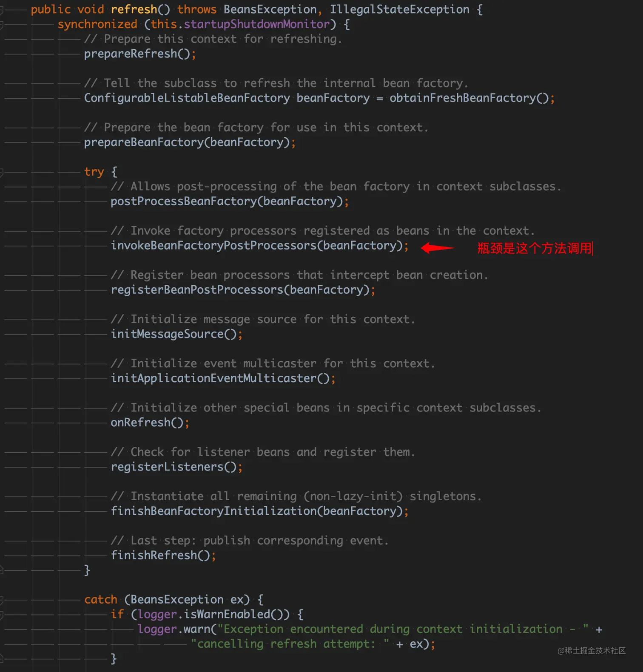Click the obtainFreshBeanFactory() call
Viewport: 643px width, 672px height.
point(472,98)
